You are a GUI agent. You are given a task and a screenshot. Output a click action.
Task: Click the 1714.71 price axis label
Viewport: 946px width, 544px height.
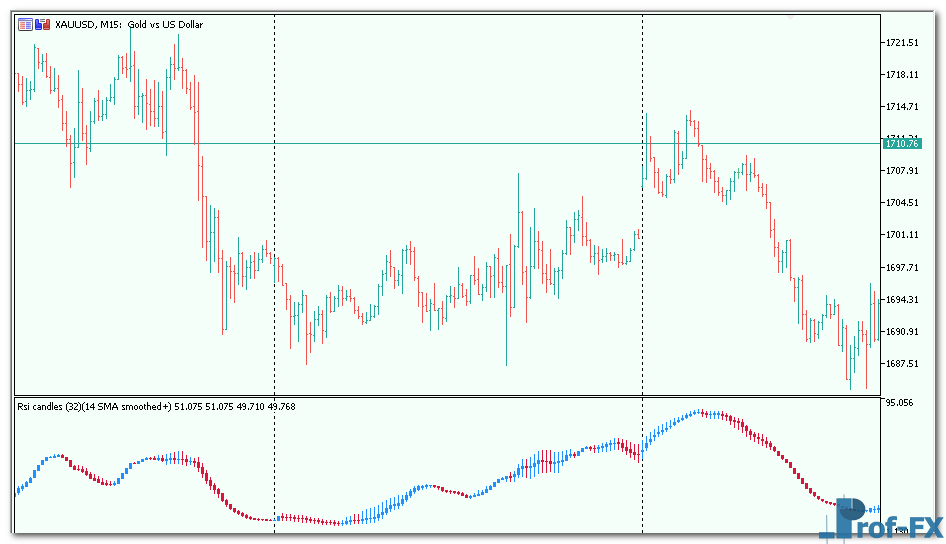tap(902, 107)
